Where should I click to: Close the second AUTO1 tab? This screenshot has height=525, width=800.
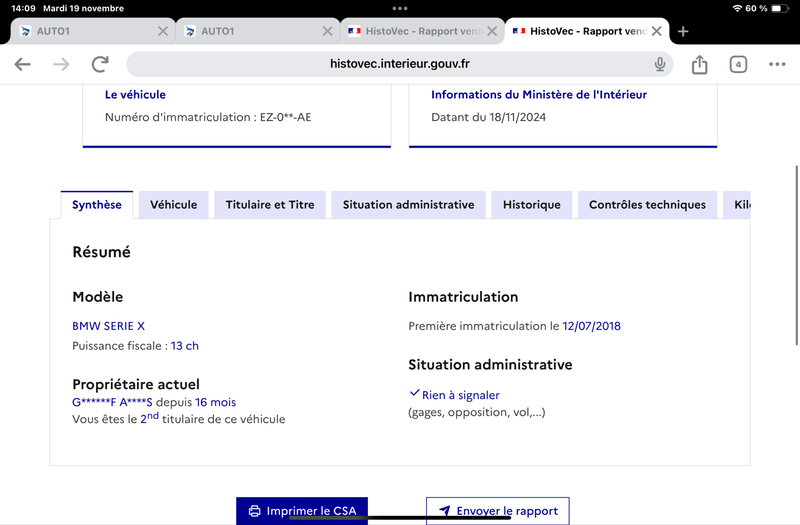click(328, 32)
